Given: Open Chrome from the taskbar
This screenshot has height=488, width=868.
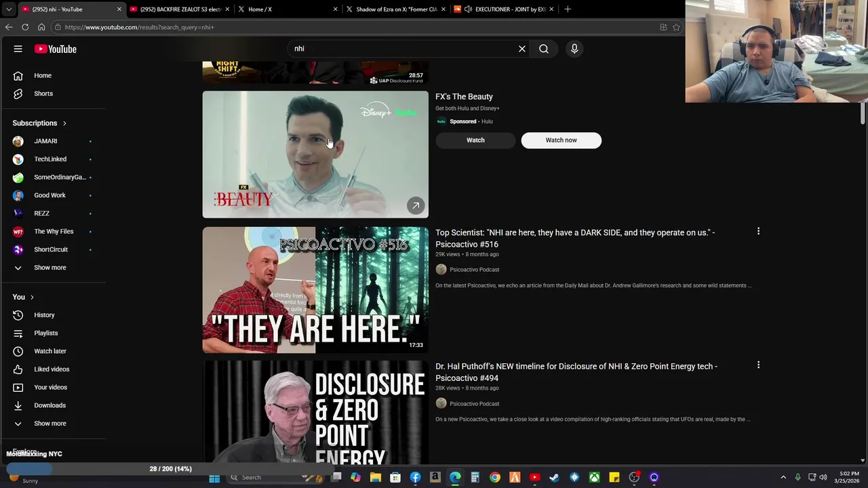Looking at the screenshot, I should [x=495, y=478].
